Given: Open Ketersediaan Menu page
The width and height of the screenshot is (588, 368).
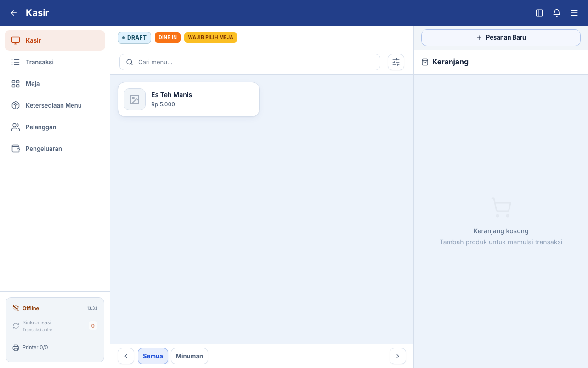Looking at the screenshot, I should click(55, 105).
